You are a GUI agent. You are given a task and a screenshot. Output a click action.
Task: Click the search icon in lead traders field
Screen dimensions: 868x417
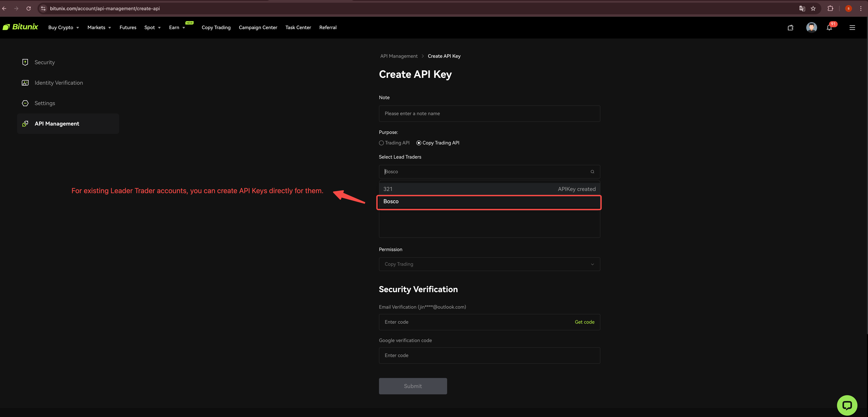click(x=592, y=172)
